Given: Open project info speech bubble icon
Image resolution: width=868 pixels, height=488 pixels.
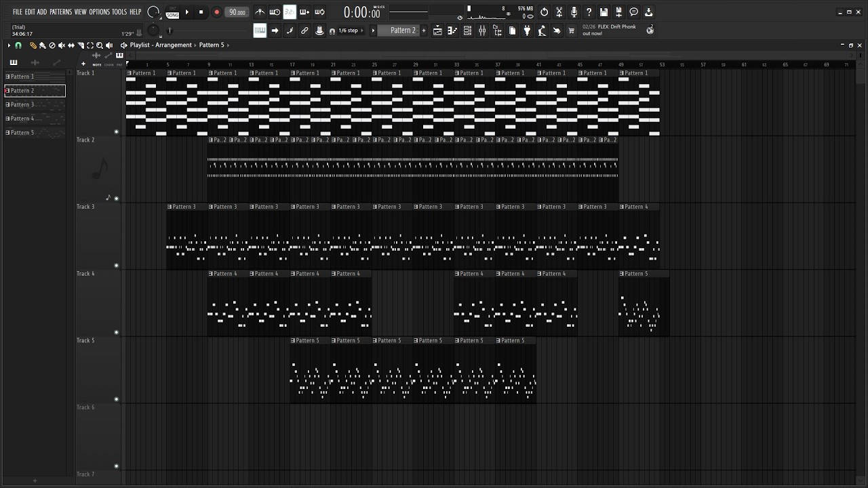Looking at the screenshot, I should (x=633, y=12).
